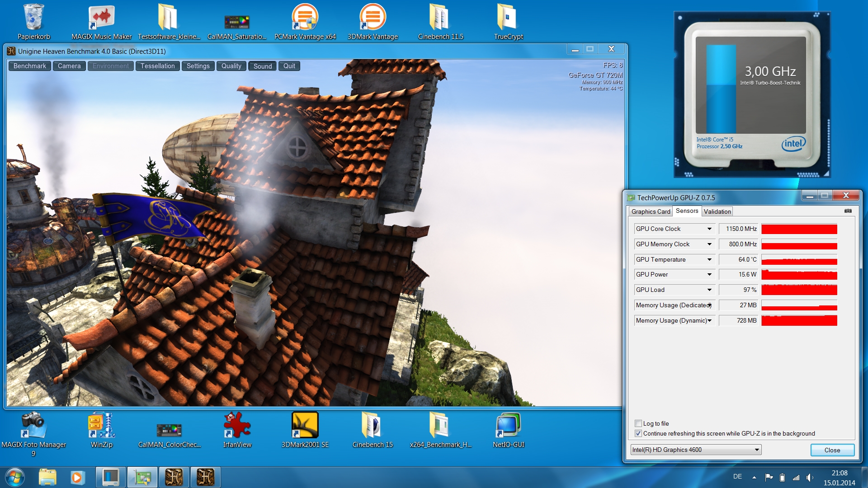Open the Intel HD Graphics 4600 device dropdown
The width and height of the screenshot is (868, 488).
(x=756, y=450)
